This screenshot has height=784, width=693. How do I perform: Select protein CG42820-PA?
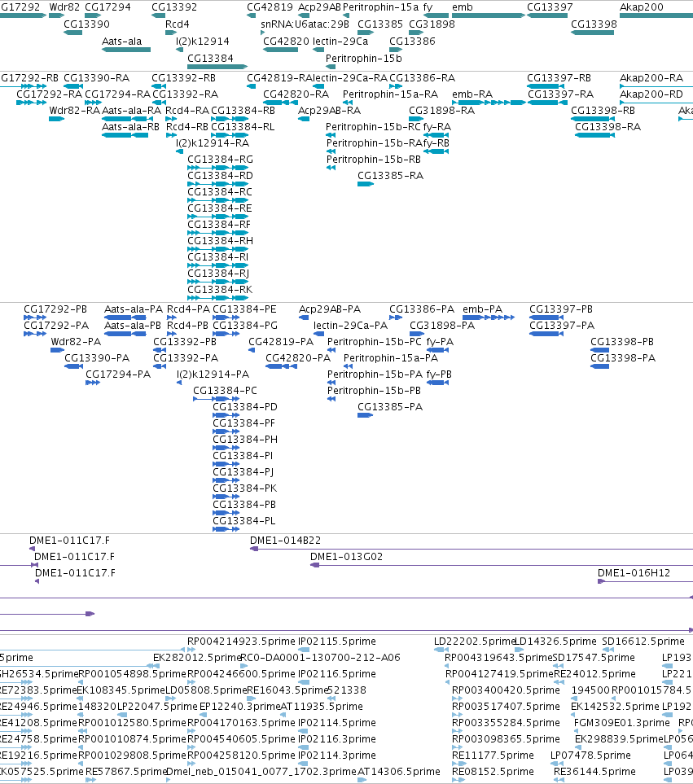coord(298,358)
